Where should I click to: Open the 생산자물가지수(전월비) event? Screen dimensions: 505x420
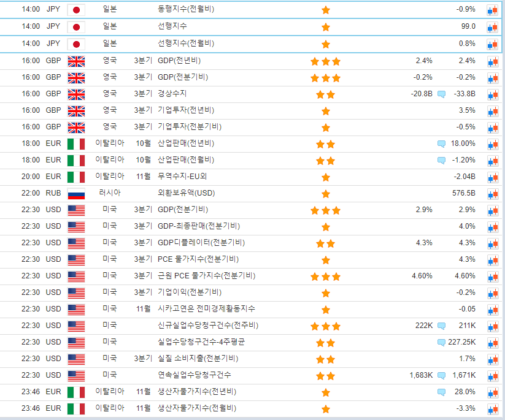(x=196, y=408)
